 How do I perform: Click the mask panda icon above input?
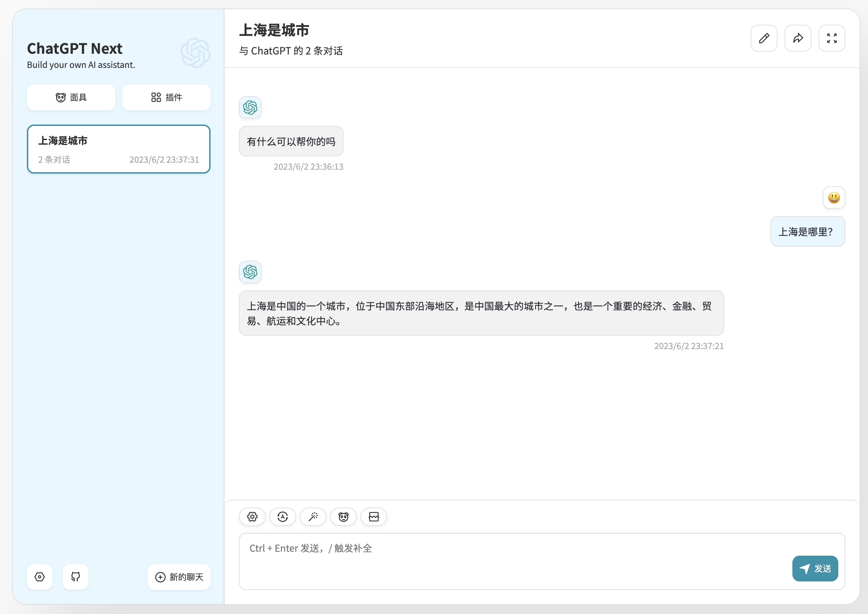pyautogui.click(x=343, y=517)
